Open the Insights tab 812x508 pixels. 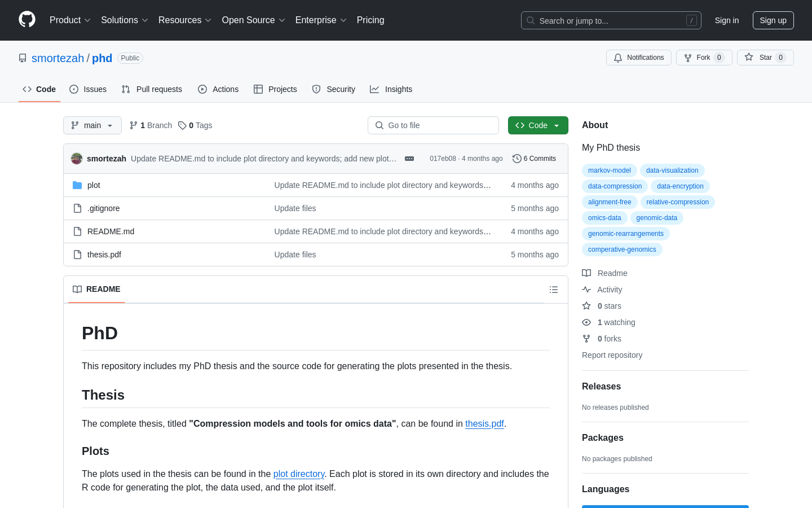391,89
